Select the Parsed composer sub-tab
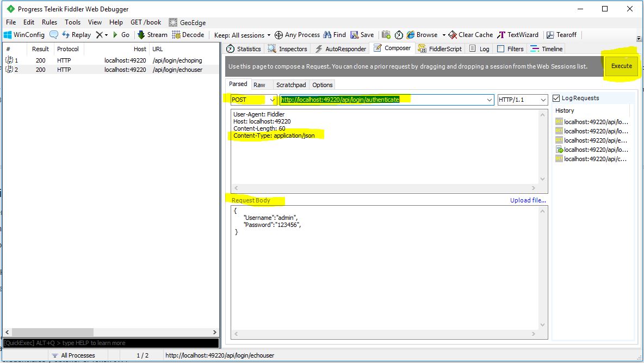The width and height of the screenshot is (644, 363). pyautogui.click(x=238, y=84)
